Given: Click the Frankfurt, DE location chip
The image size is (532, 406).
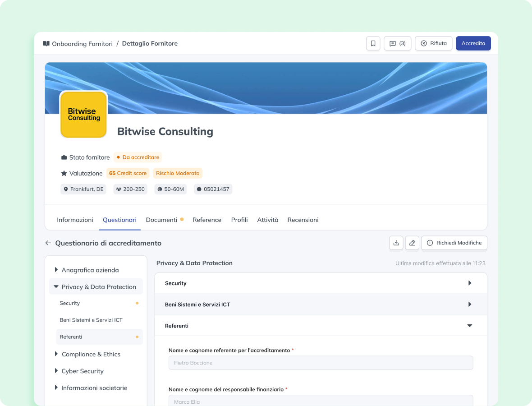Looking at the screenshot, I should click(83, 189).
